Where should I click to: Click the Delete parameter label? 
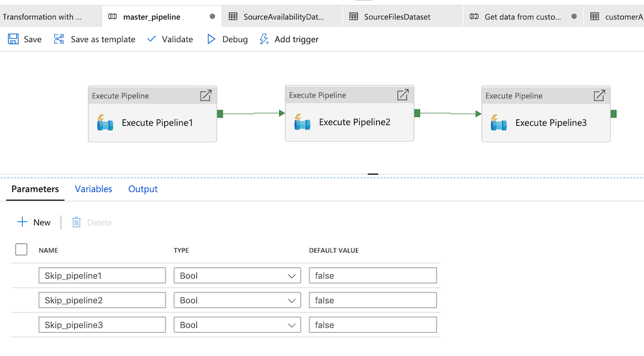99,223
